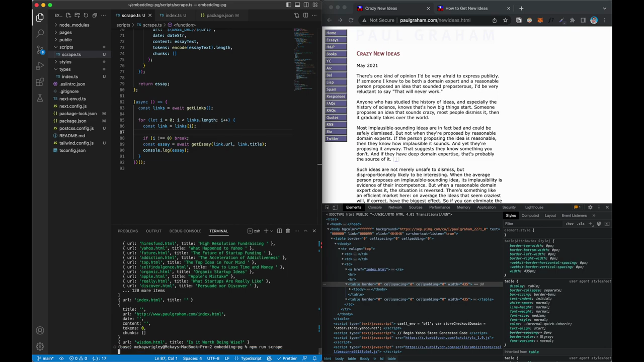Toggle the computed styles sidebar in DevTools

tap(607, 224)
